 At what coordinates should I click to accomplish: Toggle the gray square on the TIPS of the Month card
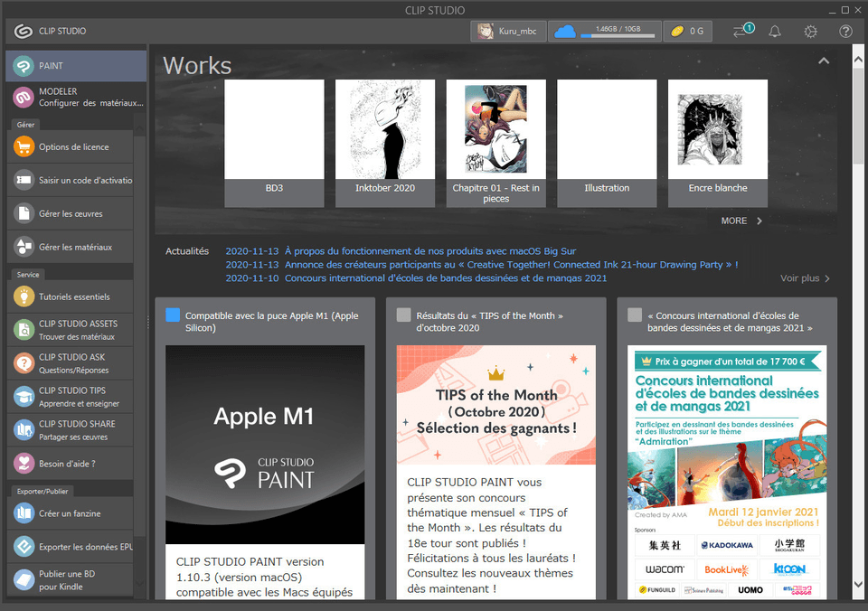pyautogui.click(x=403, y=315)
